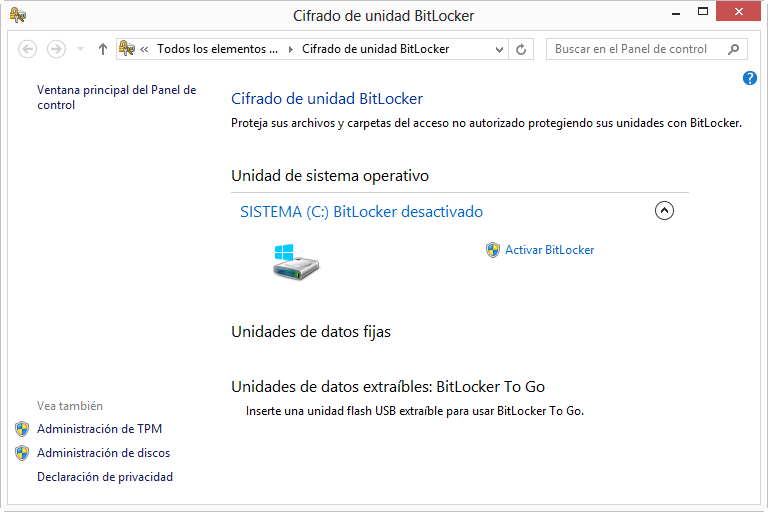Open the recent locations dropdown arrow
This screenshot has height=512, width=768.
[x=80, y=49]
